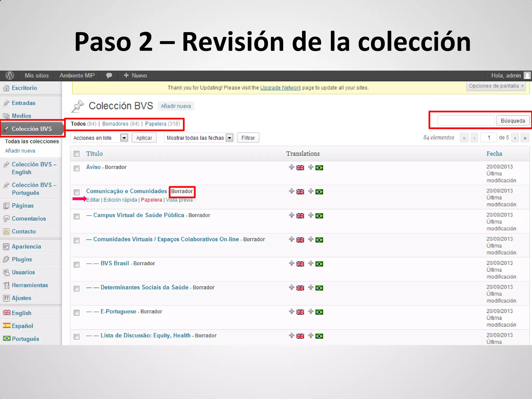Check the Lista de Discussão row checkbox
The width and height of the screenshot is (532, 399).
click(77, 337)
